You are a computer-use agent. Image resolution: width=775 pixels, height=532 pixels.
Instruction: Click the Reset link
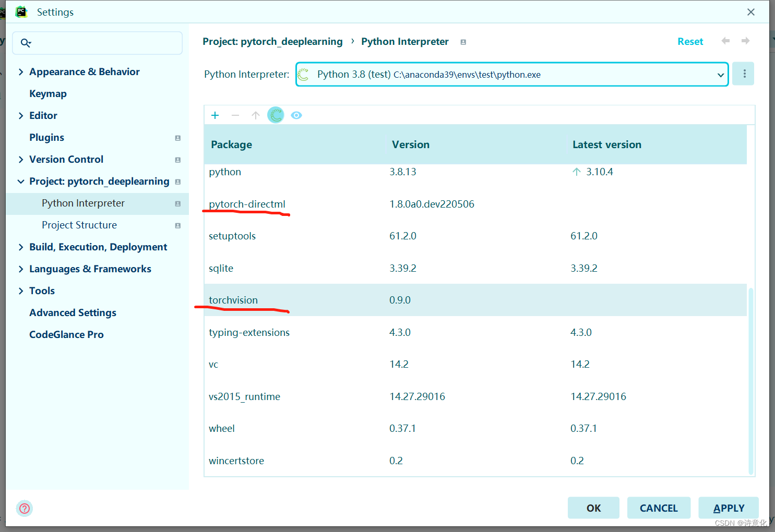690,41
